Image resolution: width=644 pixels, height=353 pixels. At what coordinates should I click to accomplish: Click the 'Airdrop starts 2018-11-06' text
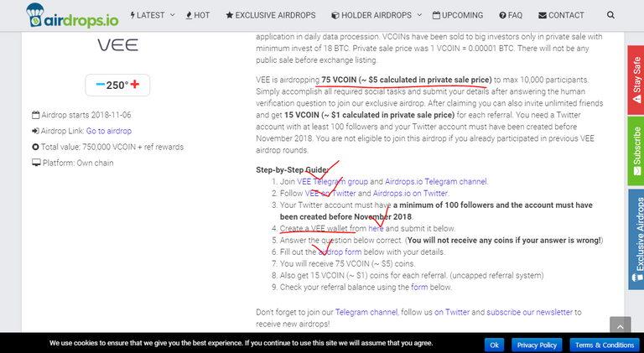[86, 115]
